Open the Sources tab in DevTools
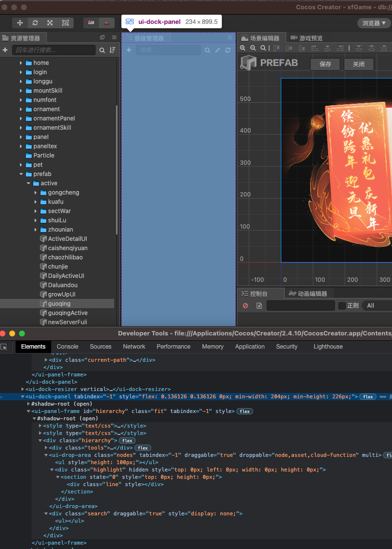The width and height of the screenshot is (392, 549). click(100, 347)
